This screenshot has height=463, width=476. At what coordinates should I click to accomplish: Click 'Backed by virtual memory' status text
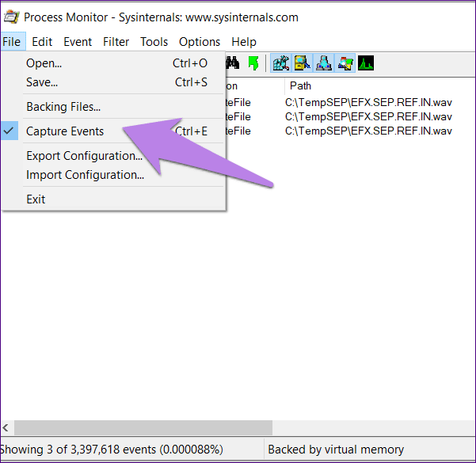coord(336,450)
